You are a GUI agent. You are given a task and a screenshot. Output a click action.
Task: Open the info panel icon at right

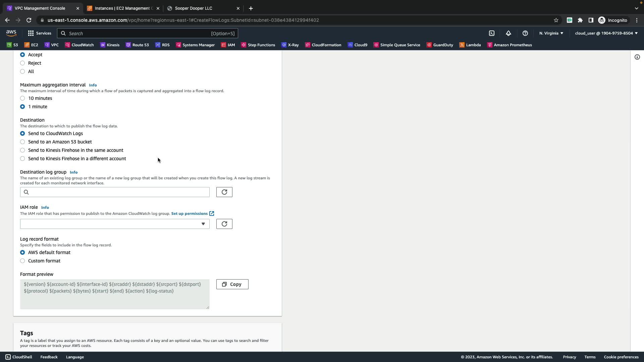pos(637,57)
